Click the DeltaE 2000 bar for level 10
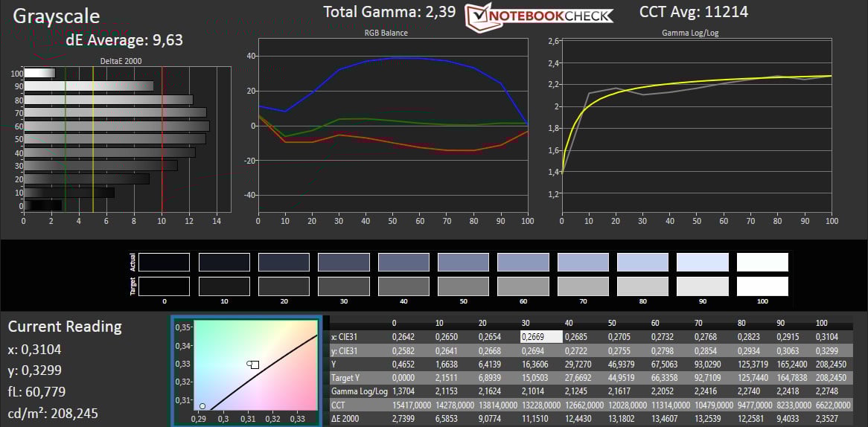868x427 pixels. 69,193
